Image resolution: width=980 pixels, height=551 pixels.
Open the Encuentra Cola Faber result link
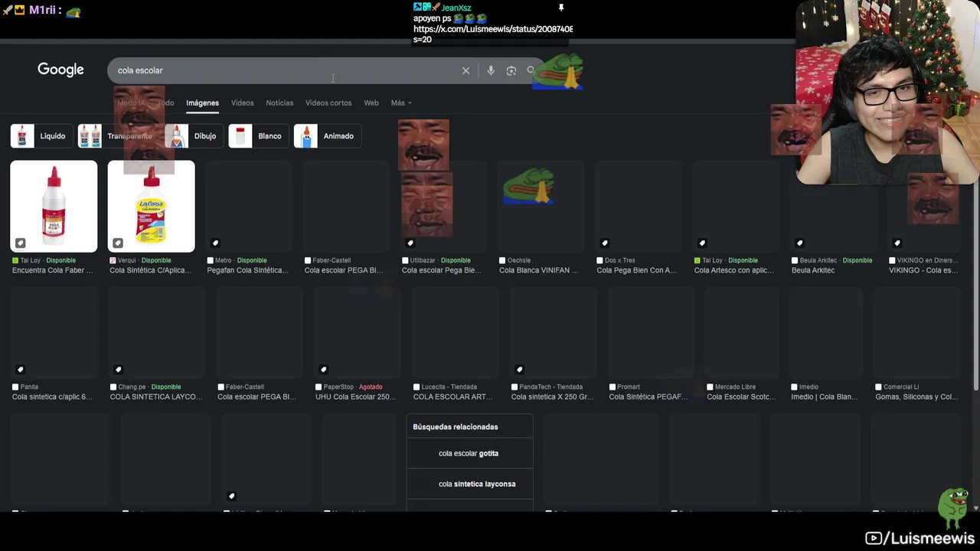point(52,270)
